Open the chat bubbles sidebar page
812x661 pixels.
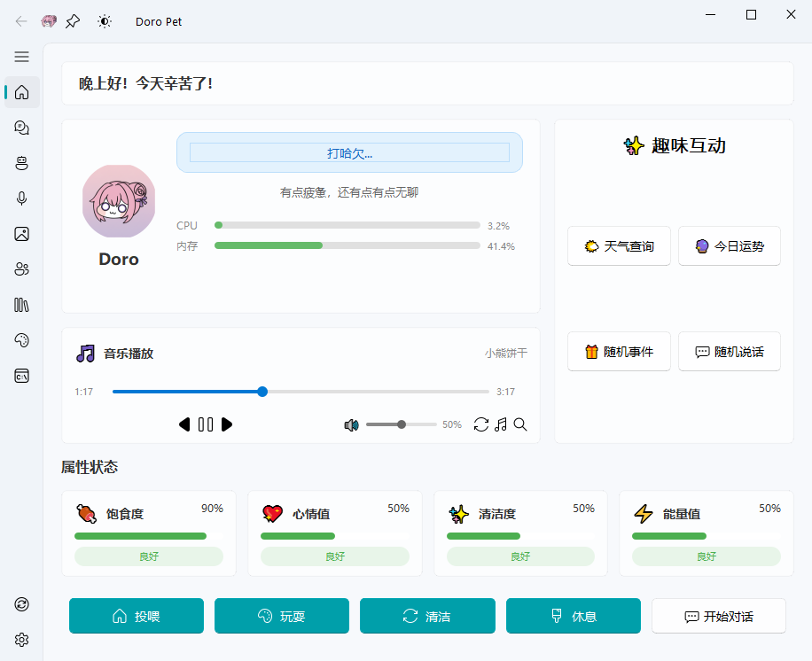pyautogui.click(x=22, y=128)
